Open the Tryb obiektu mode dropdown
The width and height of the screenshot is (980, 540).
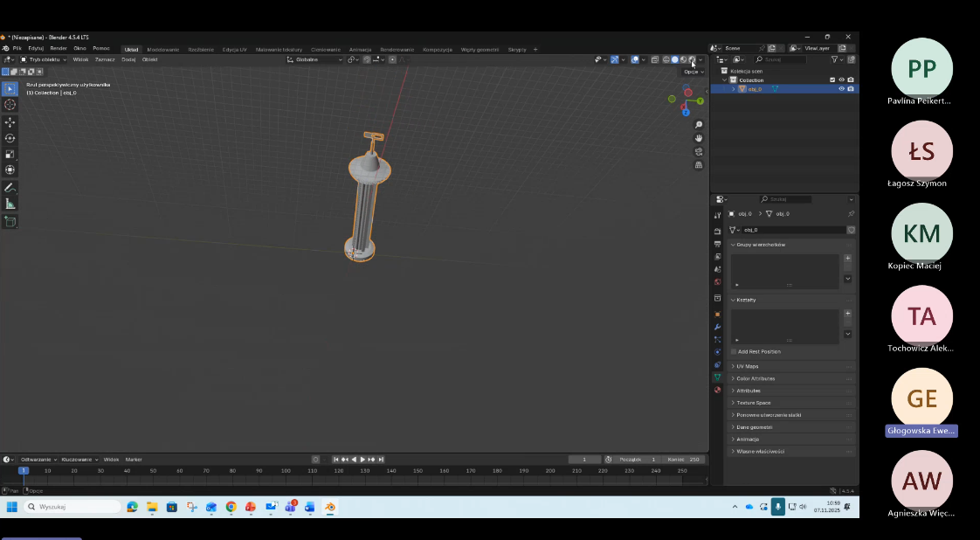point(44,59)
